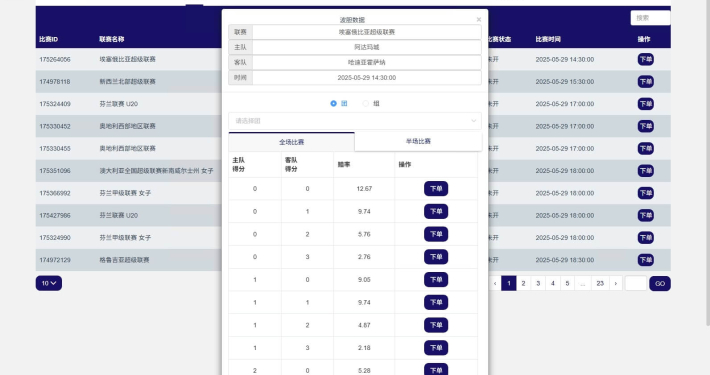Click the 联赛名称 column header

(x=112, y=39)
